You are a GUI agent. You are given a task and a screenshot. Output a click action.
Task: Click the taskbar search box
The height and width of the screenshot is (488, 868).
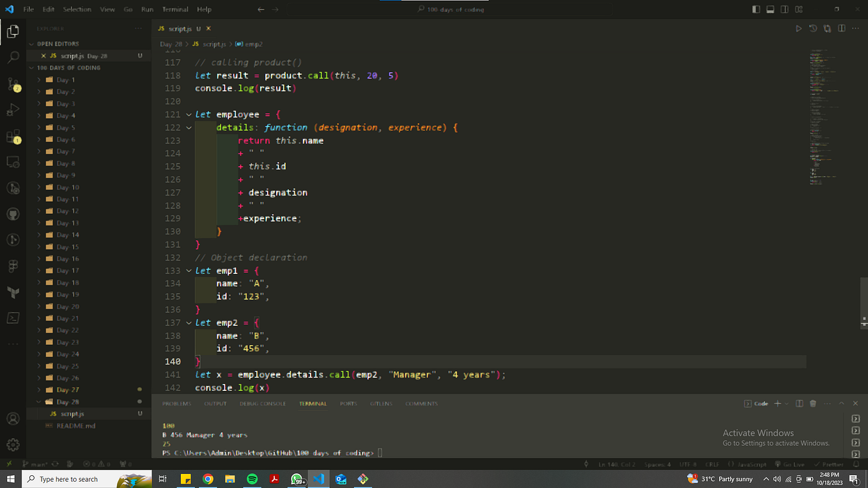pos(88,478)
